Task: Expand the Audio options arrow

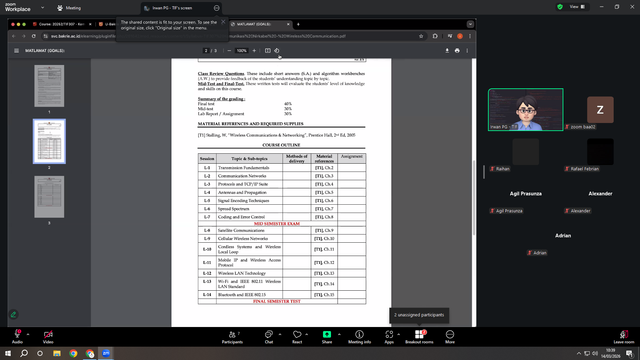Action: 28,334
